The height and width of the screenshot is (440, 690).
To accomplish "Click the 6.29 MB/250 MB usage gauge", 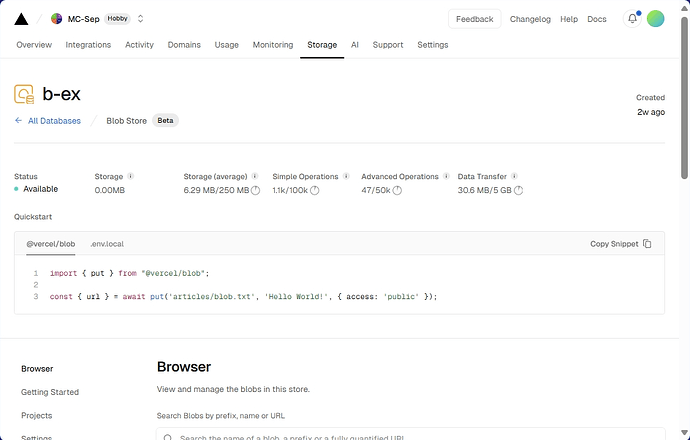I will (255, 190).
